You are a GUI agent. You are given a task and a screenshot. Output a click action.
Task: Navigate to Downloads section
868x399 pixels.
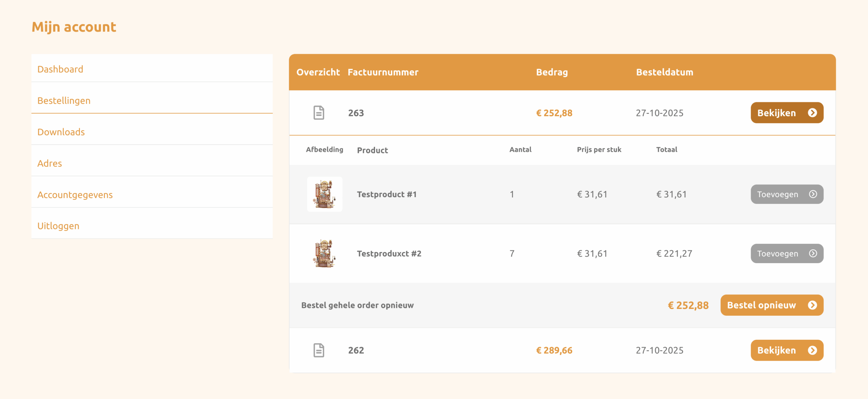(x=61, y=132)
